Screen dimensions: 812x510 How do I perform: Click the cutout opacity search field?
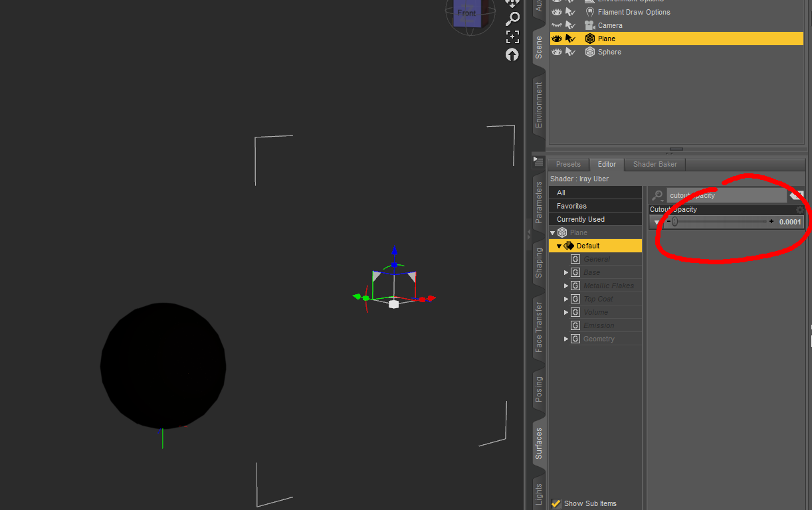(x=726, y=195)
